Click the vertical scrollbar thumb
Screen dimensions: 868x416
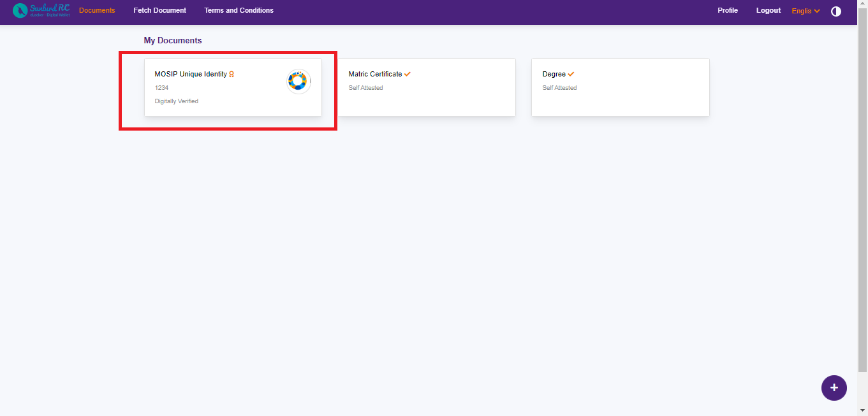862,191
